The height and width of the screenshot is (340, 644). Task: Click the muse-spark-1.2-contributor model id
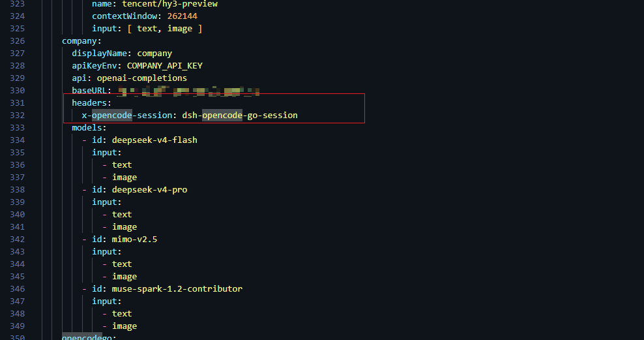click(x=177, y=289)
